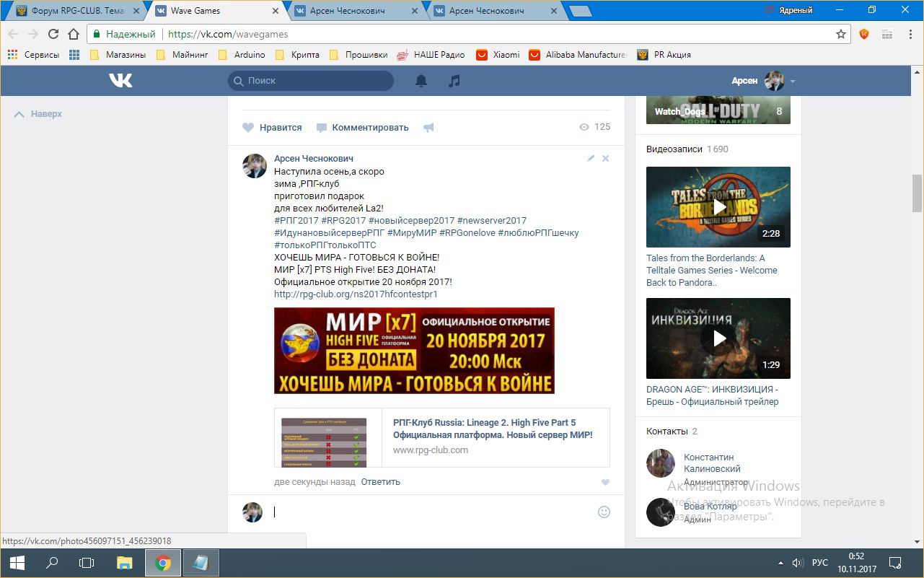Open Brave-like shield extension icon
Image resolution: width=924 pixels, height=578 pixels.
[x=864, y=34]
